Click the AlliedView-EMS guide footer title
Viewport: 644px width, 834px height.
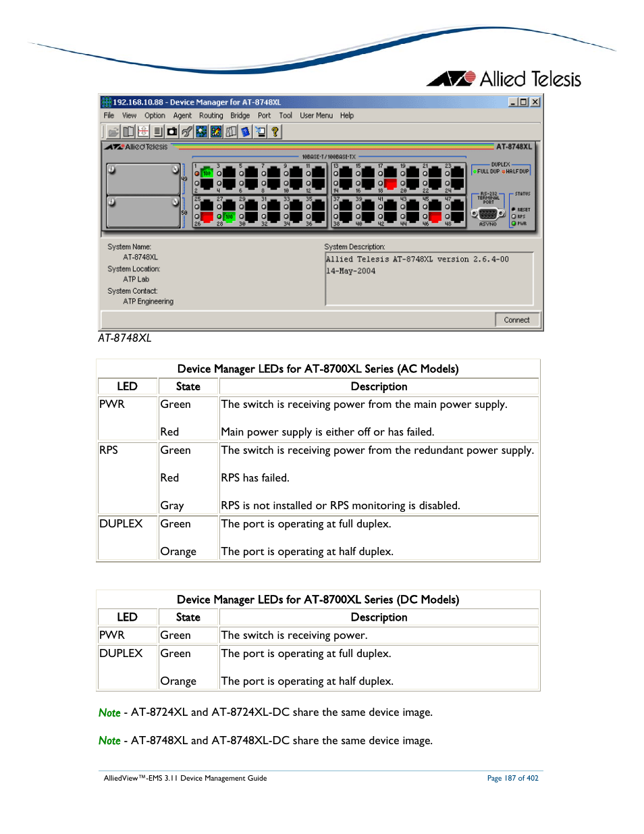point(186,778)
